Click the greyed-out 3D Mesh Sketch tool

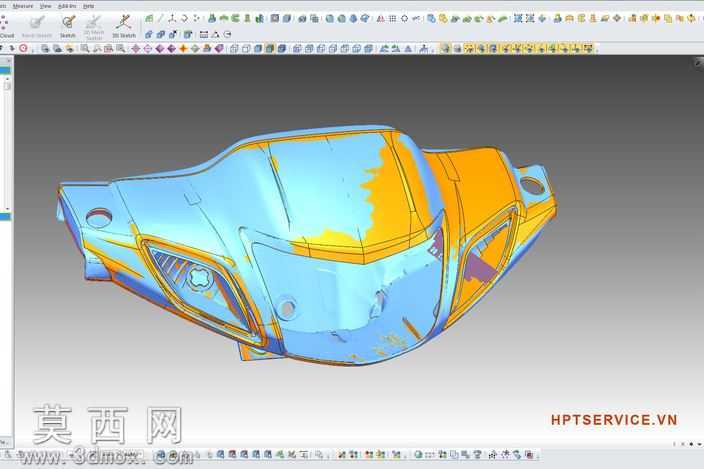[94, 27]
